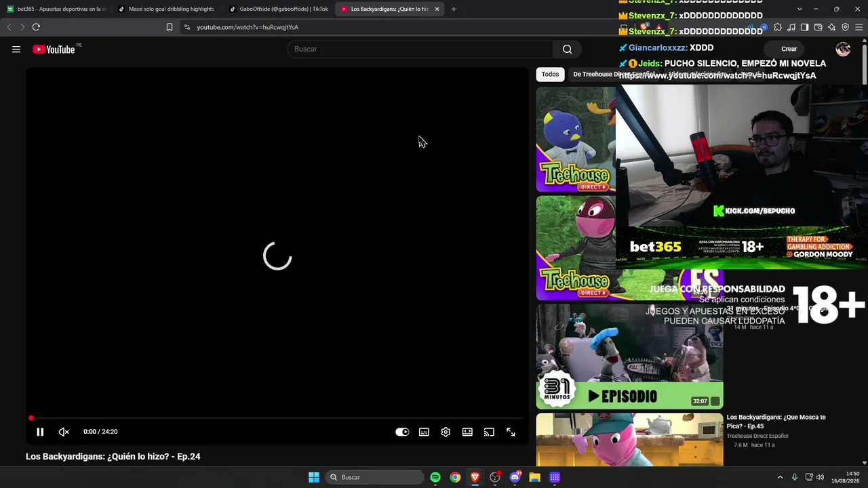Open the media playlist music icon
This screenshot has width=868, height=488.
[x=791, y=27]
